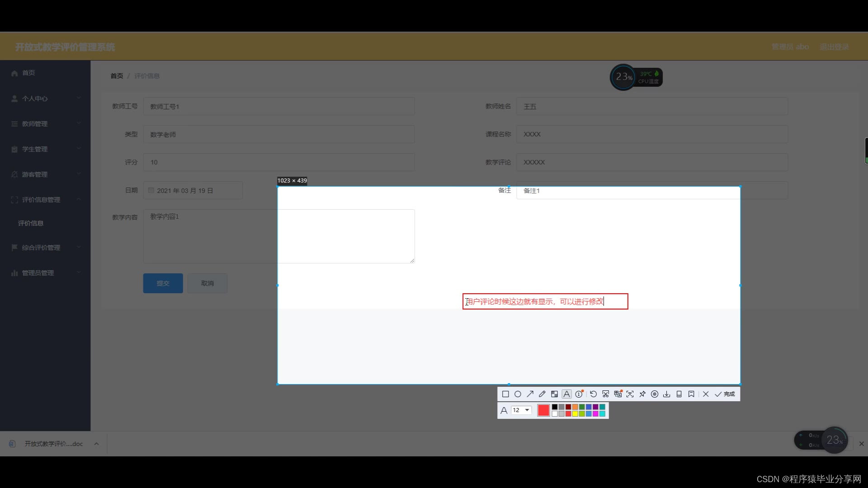Click the 评分 input field
Image resolution: width=868 pixels, height=488 pixels.
pos(279,162)
